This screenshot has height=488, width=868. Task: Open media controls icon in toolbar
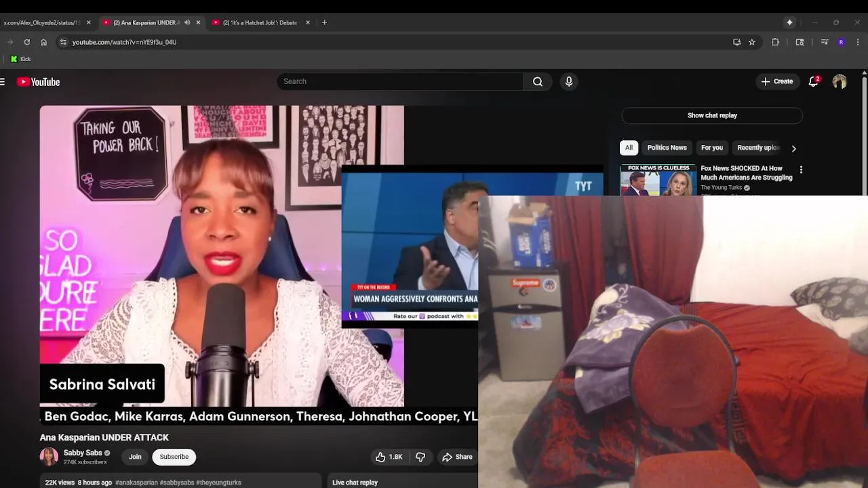pyautogui.click(x=825, y=42)
